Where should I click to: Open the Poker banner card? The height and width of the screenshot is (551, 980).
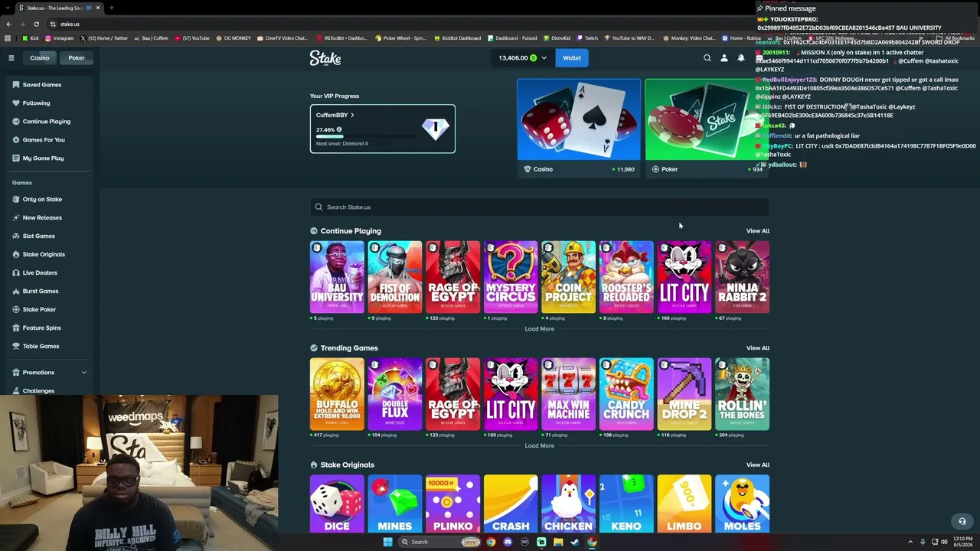(x=707, y=128)
